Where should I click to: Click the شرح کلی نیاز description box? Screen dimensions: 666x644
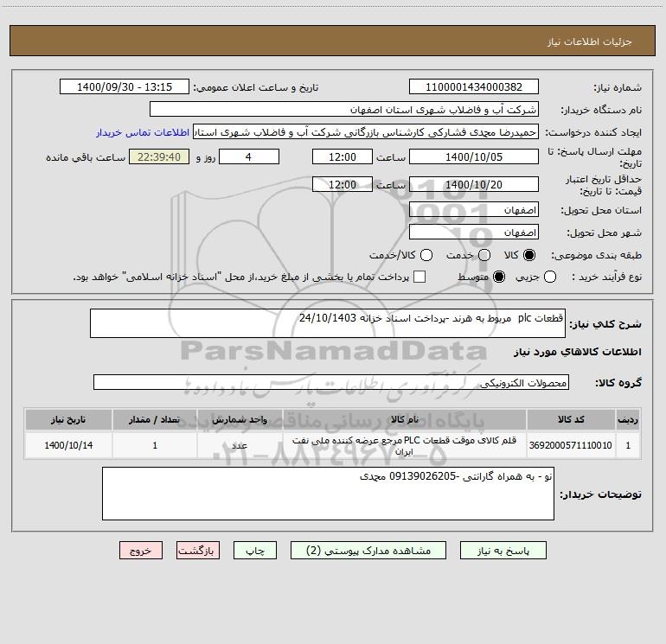pos(328,324)
